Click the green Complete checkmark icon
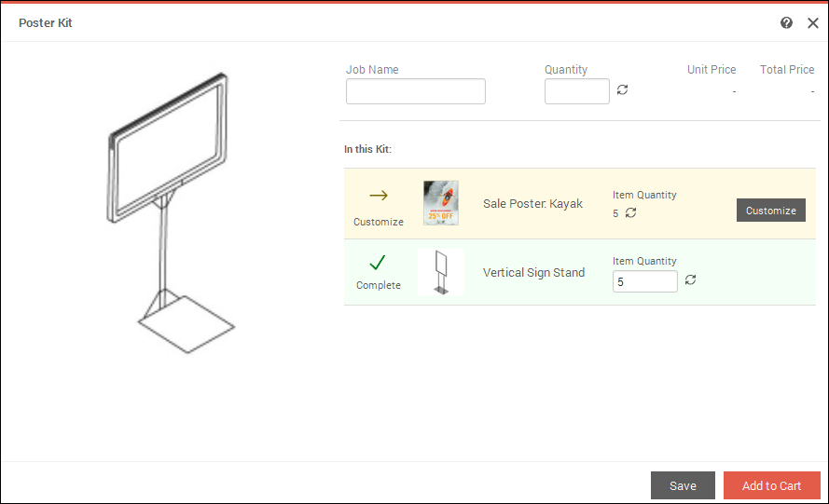 point(379,264)
